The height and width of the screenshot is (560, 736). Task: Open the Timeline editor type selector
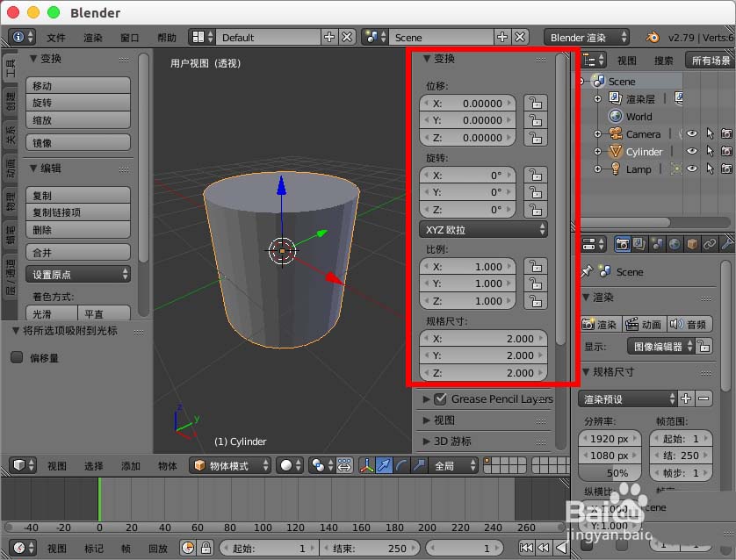(23, 548)
